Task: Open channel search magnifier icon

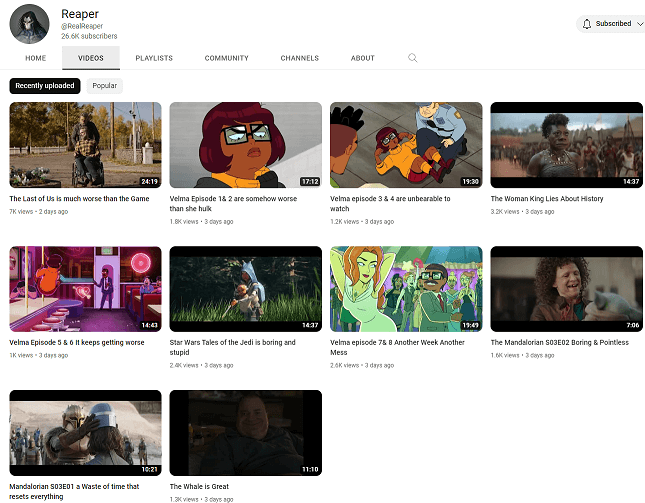Action: 413,58
